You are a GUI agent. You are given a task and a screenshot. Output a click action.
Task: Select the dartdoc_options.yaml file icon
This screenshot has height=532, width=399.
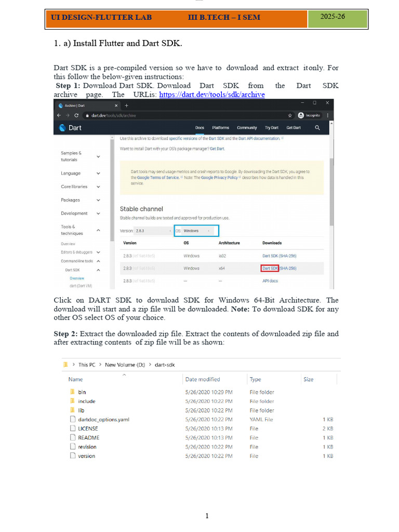[x=73, y=419]
